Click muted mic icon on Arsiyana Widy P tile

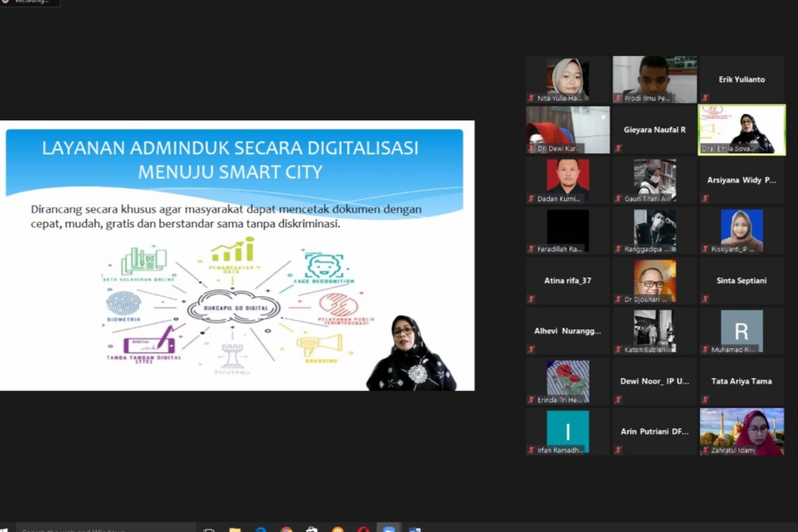(x=705, y=198)
